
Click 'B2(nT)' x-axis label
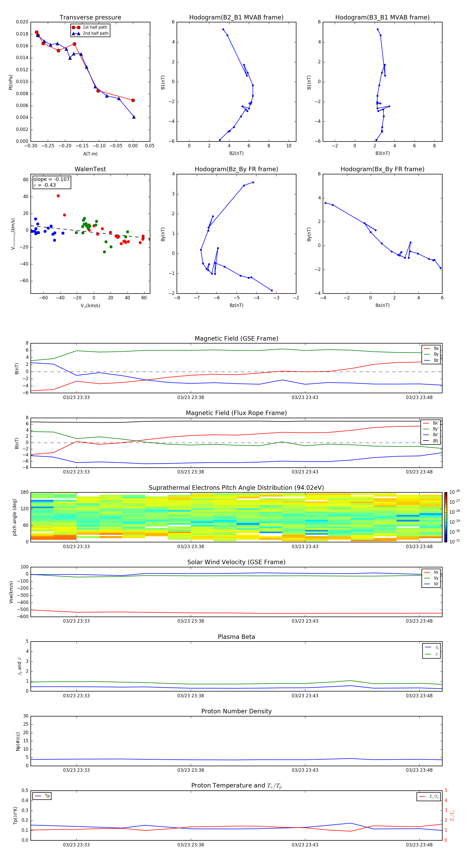pos(236,153)
